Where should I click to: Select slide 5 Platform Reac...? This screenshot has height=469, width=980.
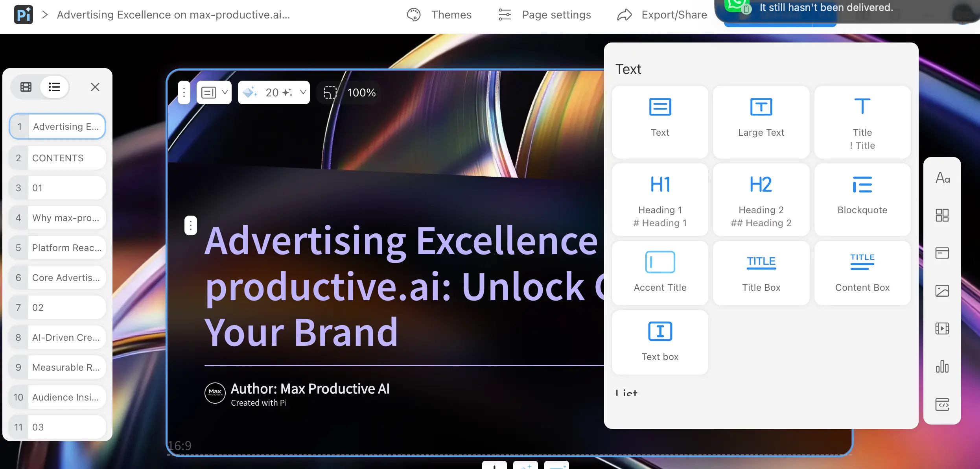[57, 247]
